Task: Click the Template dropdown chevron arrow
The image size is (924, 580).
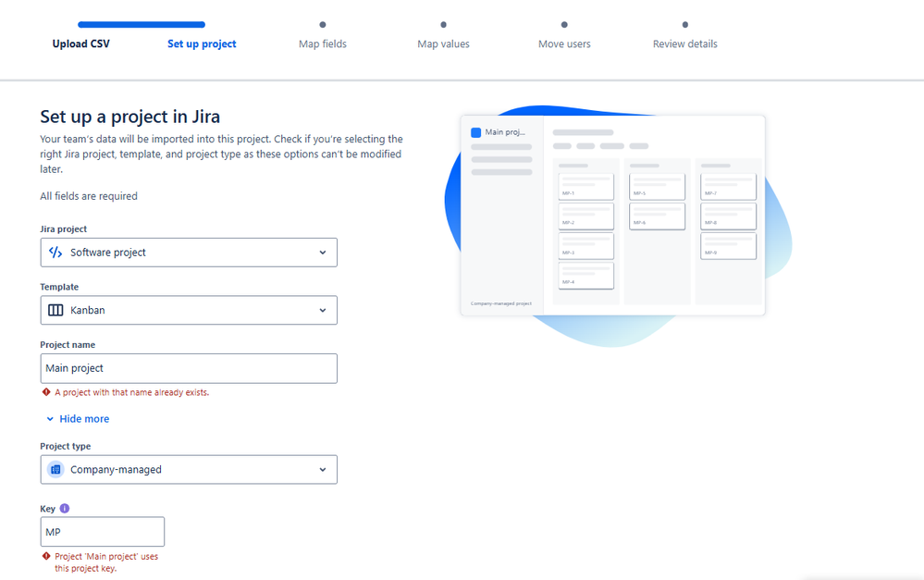Action: 323,310
